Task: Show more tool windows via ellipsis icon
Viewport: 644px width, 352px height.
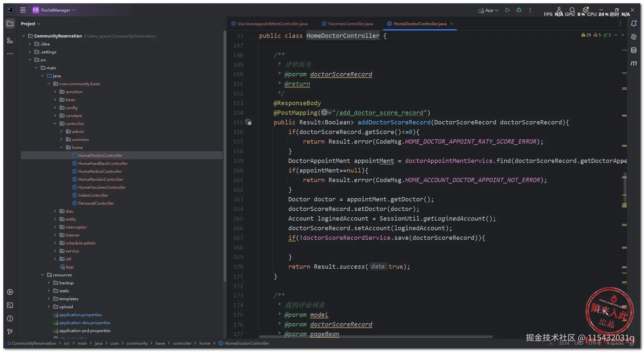Action: tap(10, 54)
